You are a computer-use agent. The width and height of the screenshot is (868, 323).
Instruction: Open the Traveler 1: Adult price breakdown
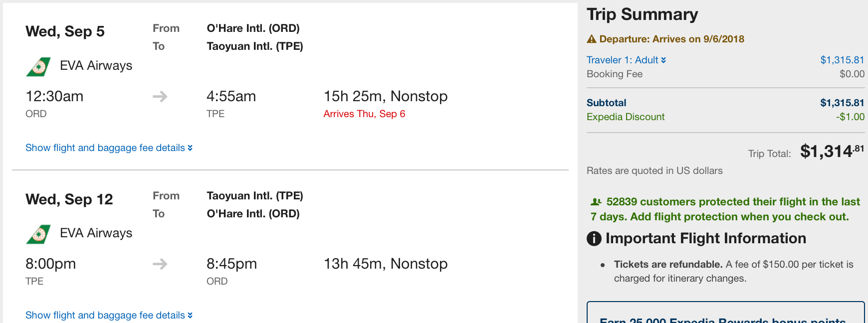pyautogui.click(x=626, y=60)
